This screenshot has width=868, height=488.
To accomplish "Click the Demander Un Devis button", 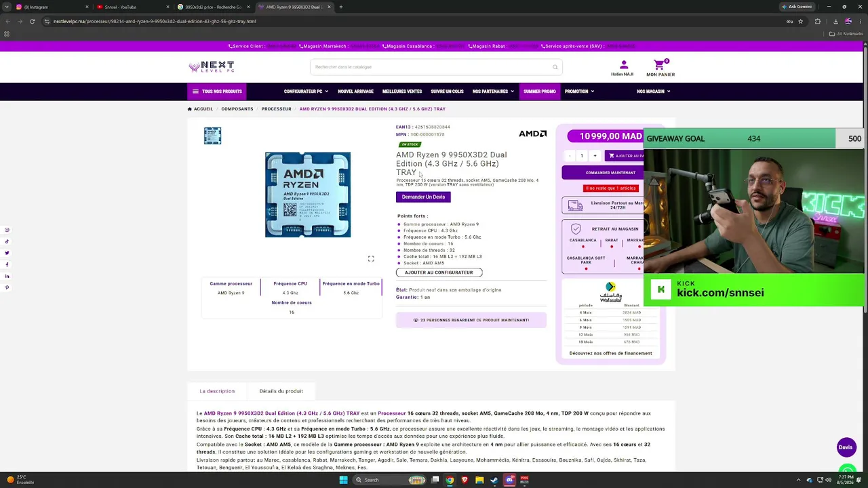I will (x=423, y=197).
